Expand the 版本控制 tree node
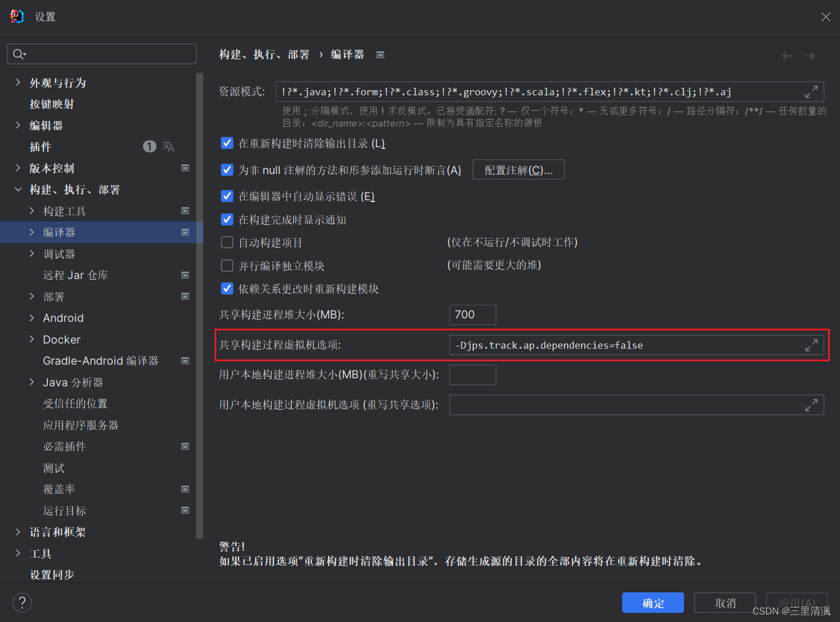This screenshot has width=840, height=622. (18, 168)
